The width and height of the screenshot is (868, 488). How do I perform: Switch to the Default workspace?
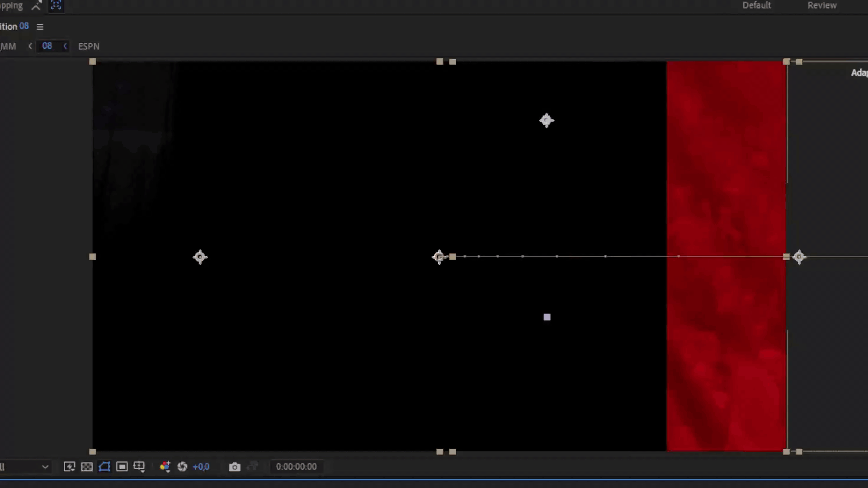click(x=756, y=5)
